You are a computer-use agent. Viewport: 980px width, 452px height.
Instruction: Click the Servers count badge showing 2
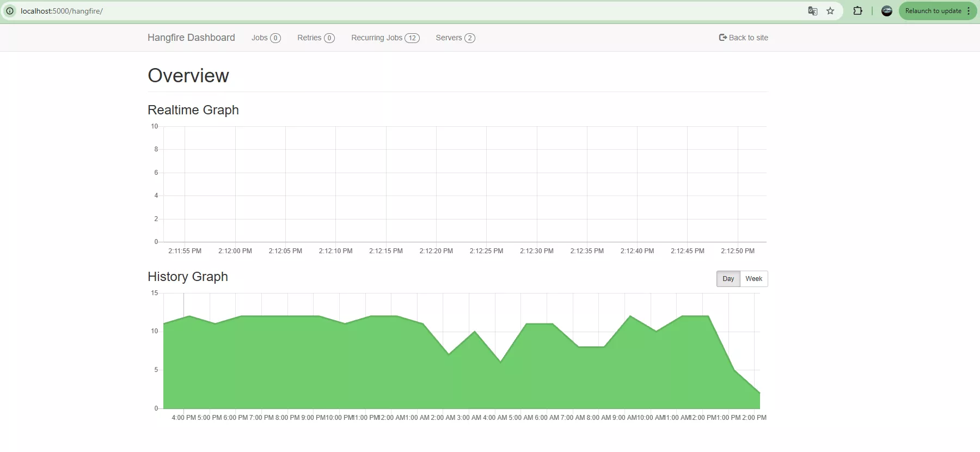(x=469, y=38)
